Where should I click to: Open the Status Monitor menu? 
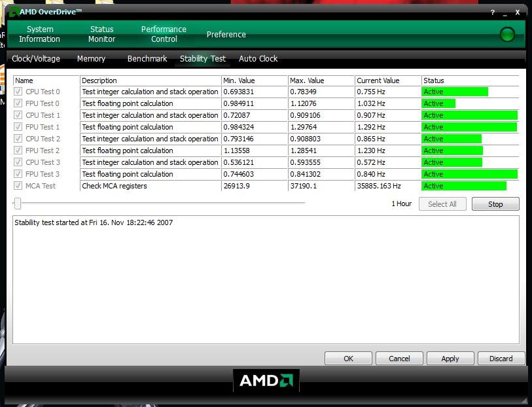pyautogui.click(x=102, y=34)
